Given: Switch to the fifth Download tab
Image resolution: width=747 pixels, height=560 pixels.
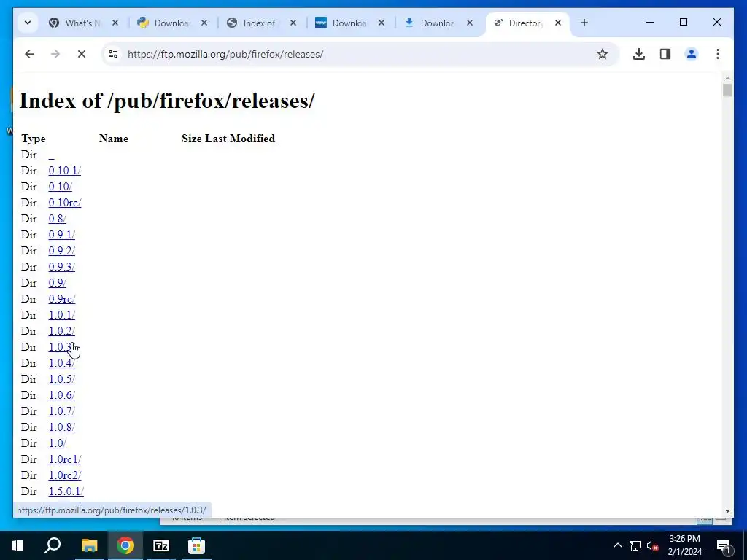Looking at the screenshot, I should [438, 23].
